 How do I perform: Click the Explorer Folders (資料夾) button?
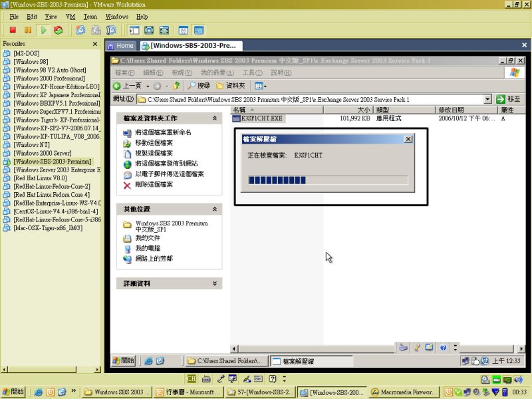click(x=230, y=86)
